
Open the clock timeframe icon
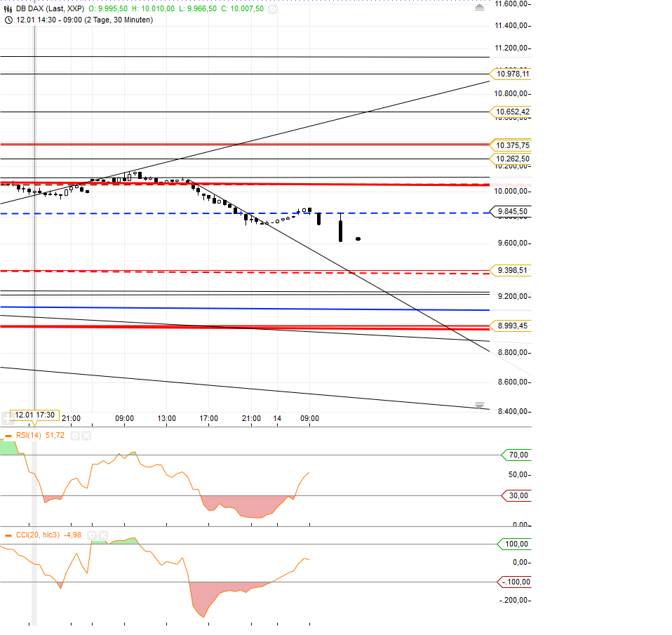pos(8,20)
